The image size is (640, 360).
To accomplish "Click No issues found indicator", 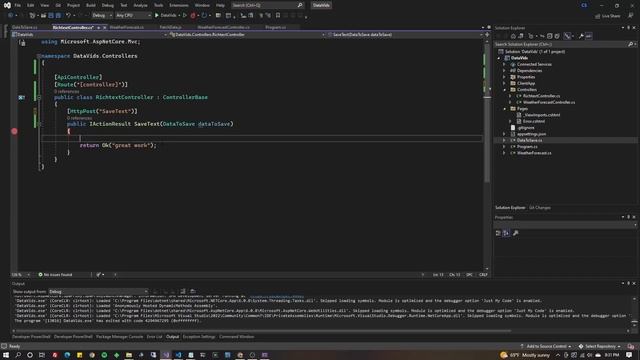I will [56, 275].
